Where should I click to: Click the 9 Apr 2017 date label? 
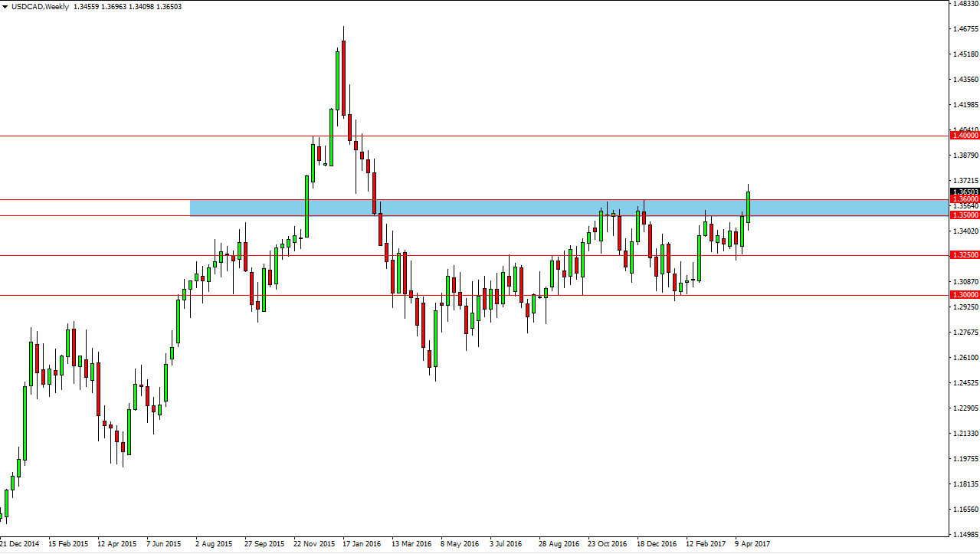click(752, 544)
